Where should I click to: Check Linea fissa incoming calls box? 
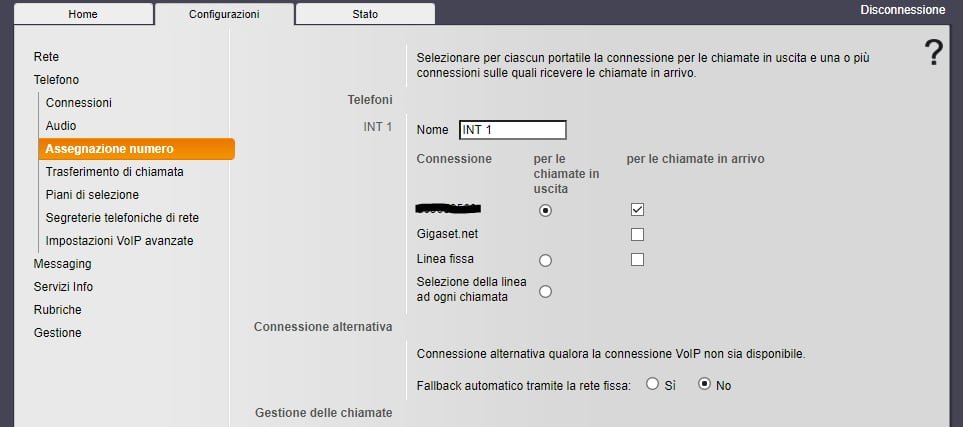[x=637, y=260]
